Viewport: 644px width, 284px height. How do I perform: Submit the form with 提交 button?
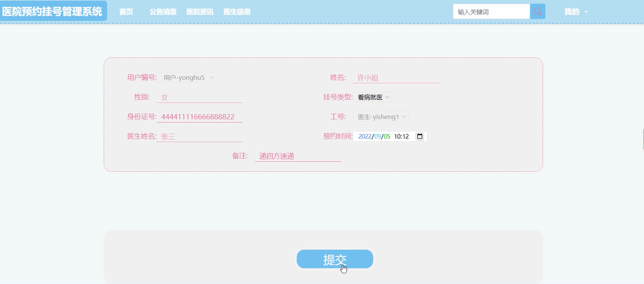335,259
